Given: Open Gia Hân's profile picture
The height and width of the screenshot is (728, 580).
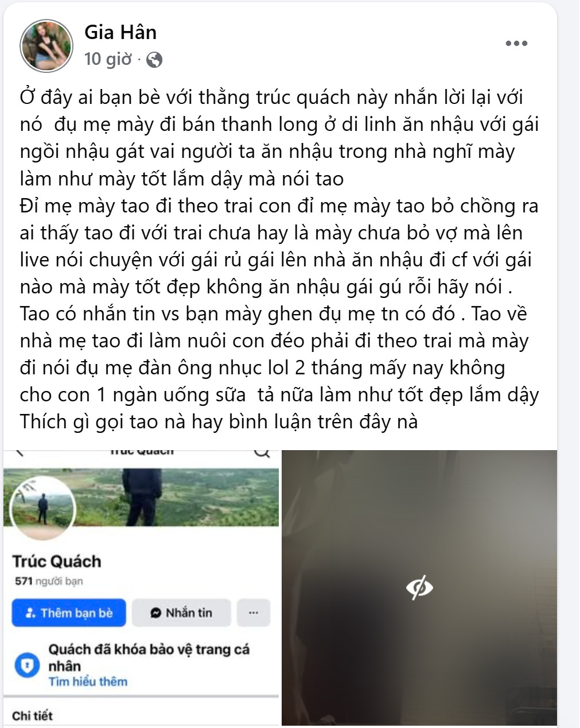Looking at the screenshot, I should [46, 47].
